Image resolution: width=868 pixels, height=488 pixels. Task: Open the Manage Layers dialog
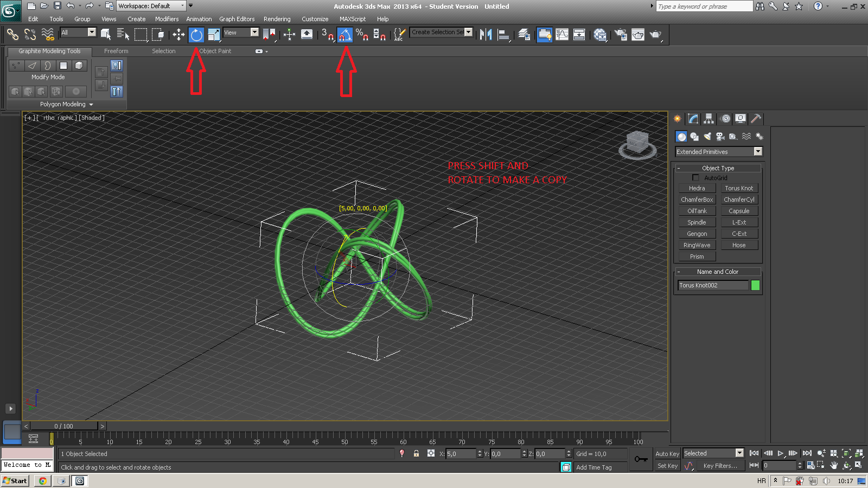pos(524,35)
